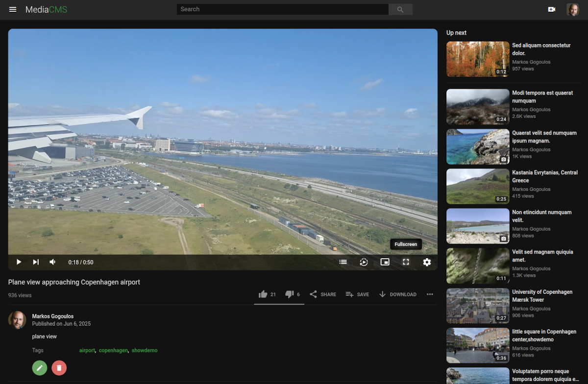Viewport: 588px width, 384px height.
Task: Enter fullscreen mode
Action: coord(406,262)
